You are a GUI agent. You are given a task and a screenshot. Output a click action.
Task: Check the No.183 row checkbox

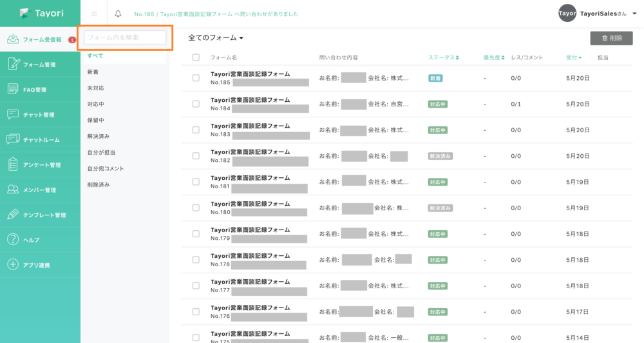(x=196, y=130)
